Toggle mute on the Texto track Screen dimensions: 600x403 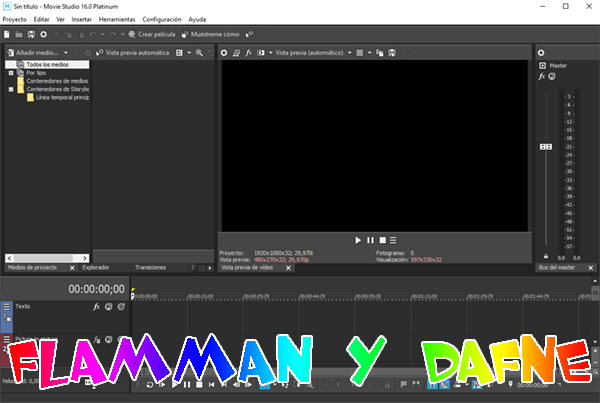[109, 307]
